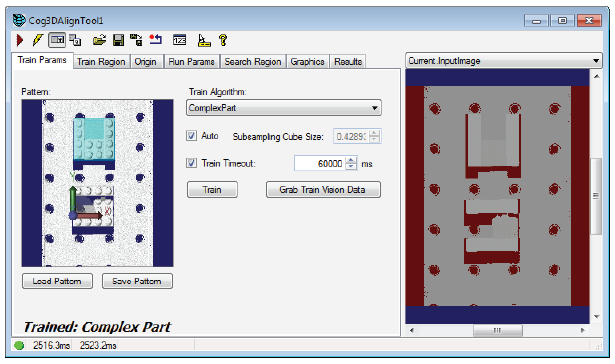Open the Results tab
Viewport: 615px width, 364px height.
coord(348,62)
